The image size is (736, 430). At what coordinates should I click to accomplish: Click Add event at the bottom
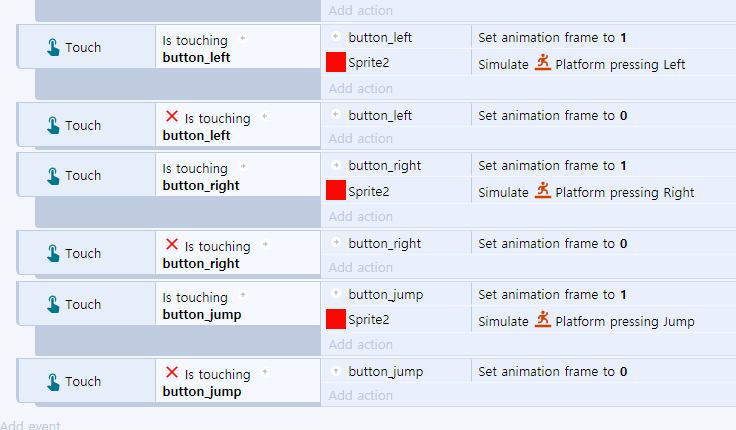31,425
